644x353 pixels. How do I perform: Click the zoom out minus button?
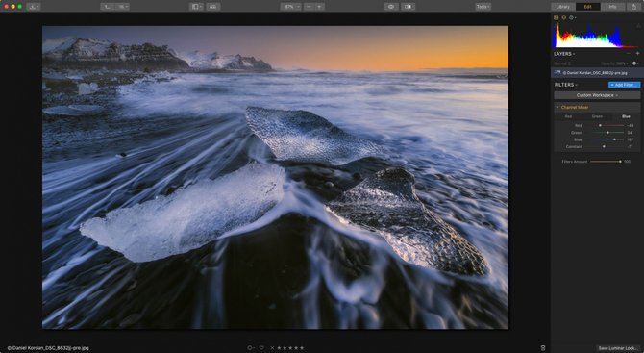pyautogui.click(x=309, y=7)
